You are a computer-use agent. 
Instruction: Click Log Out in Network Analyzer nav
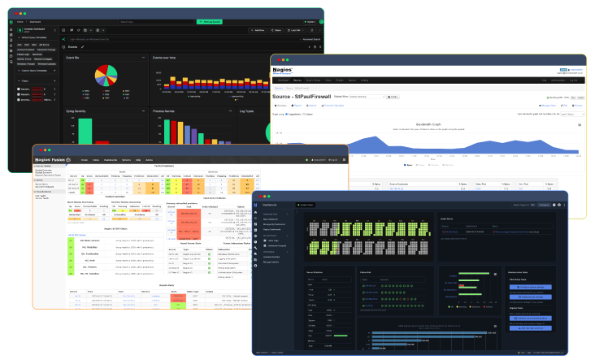click(574, 80)
